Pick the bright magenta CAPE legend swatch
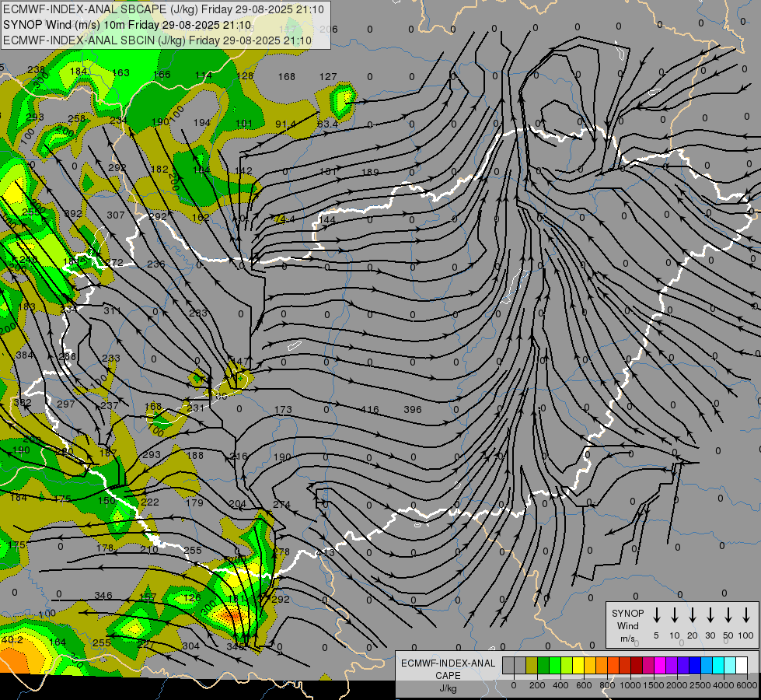This screenshot has height=700, width=761. (x=660, y=665)
